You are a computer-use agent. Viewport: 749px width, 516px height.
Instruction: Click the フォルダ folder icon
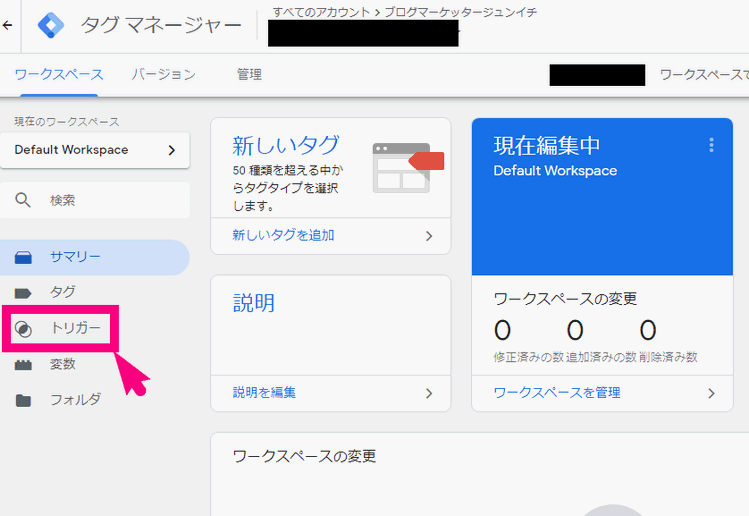[23, 400]
